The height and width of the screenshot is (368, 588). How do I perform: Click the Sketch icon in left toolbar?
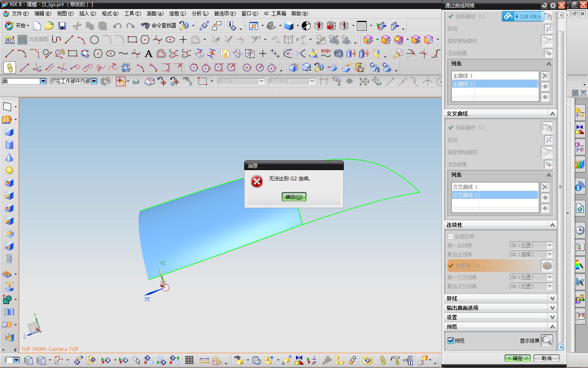(x=7, y=107)
